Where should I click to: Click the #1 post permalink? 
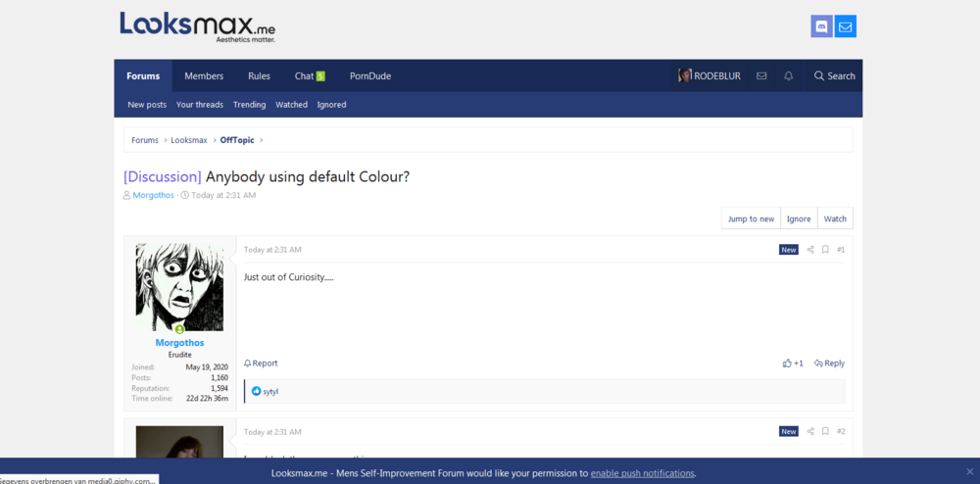click(841, 250)
